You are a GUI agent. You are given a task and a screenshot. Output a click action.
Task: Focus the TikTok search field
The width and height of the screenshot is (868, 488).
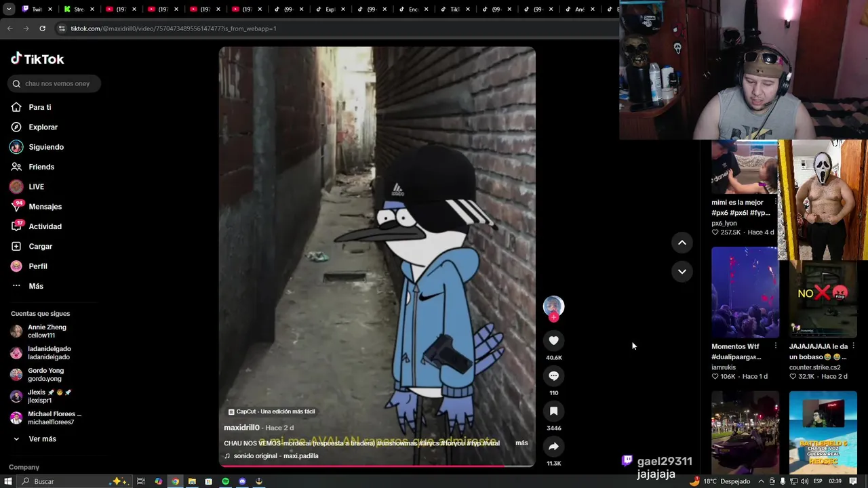point(55,83)
